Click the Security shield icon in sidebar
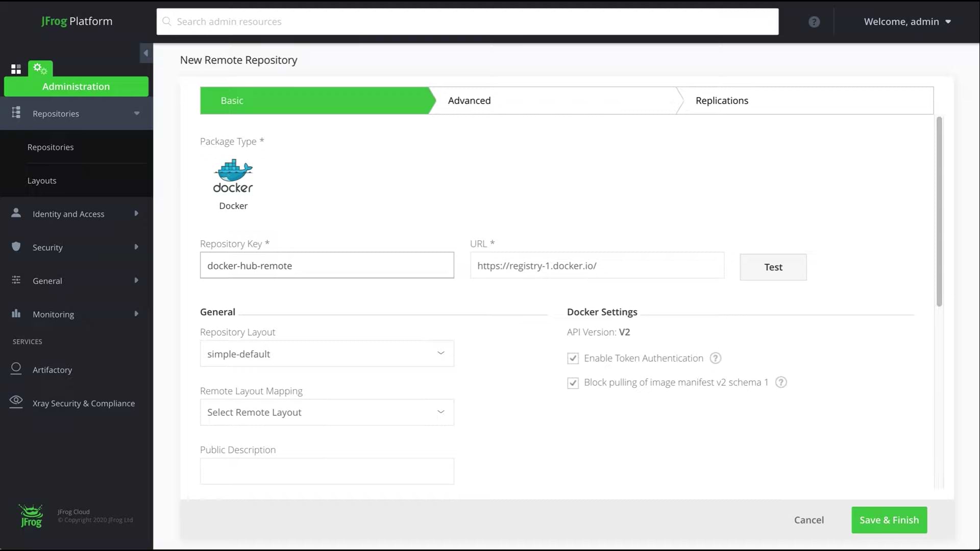 point(16,247)
